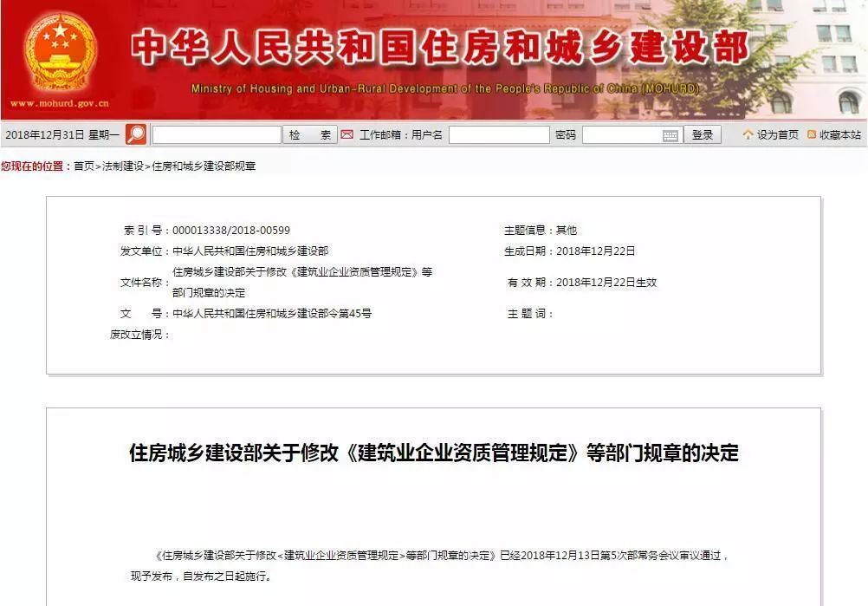Click the 收藏本站 link
The width and height of the screenshot is (868, 606).
(x=839, y=134)
